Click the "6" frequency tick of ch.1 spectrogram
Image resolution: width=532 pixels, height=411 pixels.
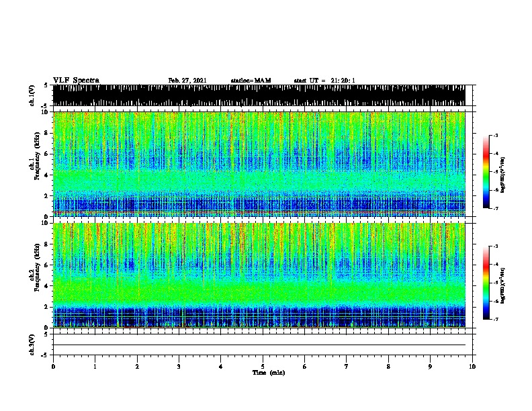pyautogui.click(x=47, y=154)
